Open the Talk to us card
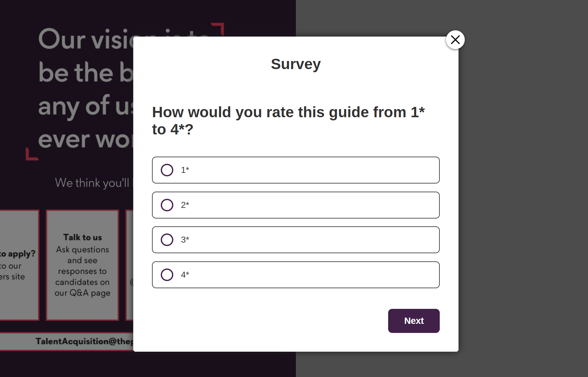 82,265
